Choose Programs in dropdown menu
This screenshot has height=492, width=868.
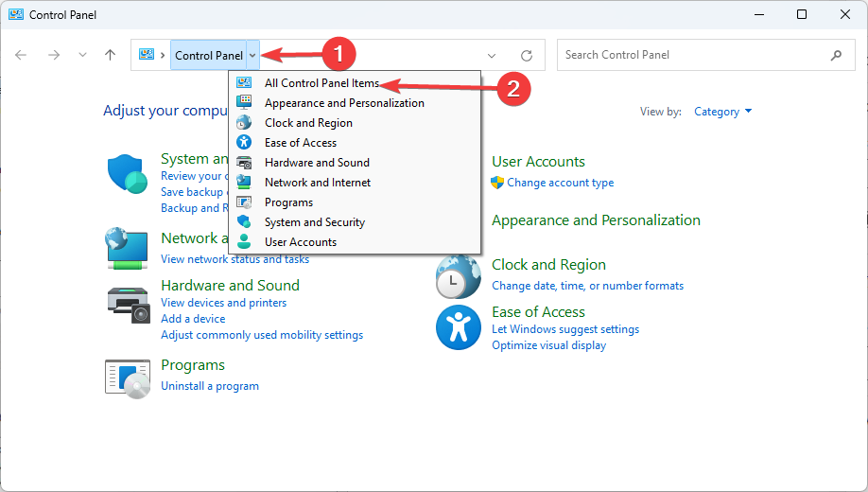[x=355, y=202]
